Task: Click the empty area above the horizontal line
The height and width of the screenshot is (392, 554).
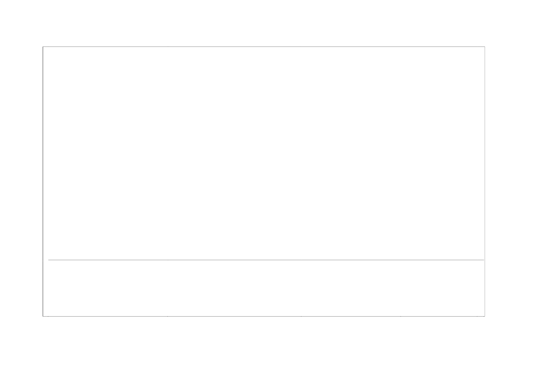Action: 264,153
